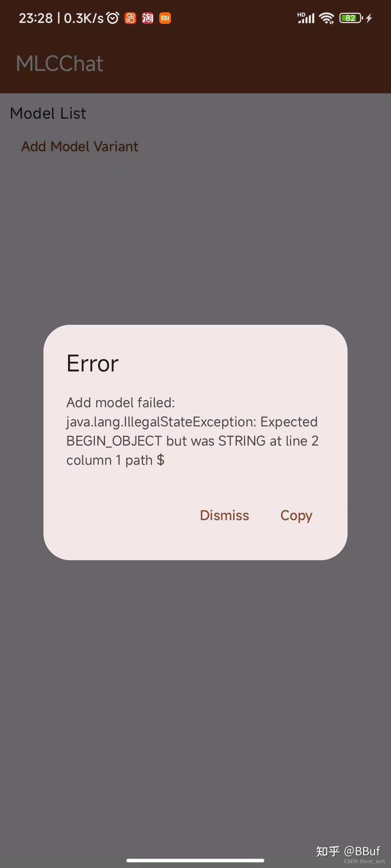Tap the battery level indicator
391x868 pixels.
click(x=351, y=18)
